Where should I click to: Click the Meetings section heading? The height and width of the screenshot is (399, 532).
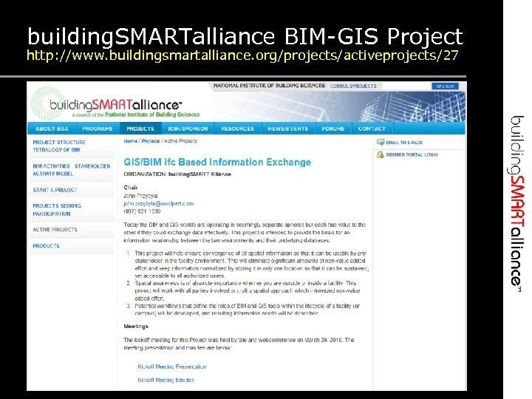pos(136,327)
